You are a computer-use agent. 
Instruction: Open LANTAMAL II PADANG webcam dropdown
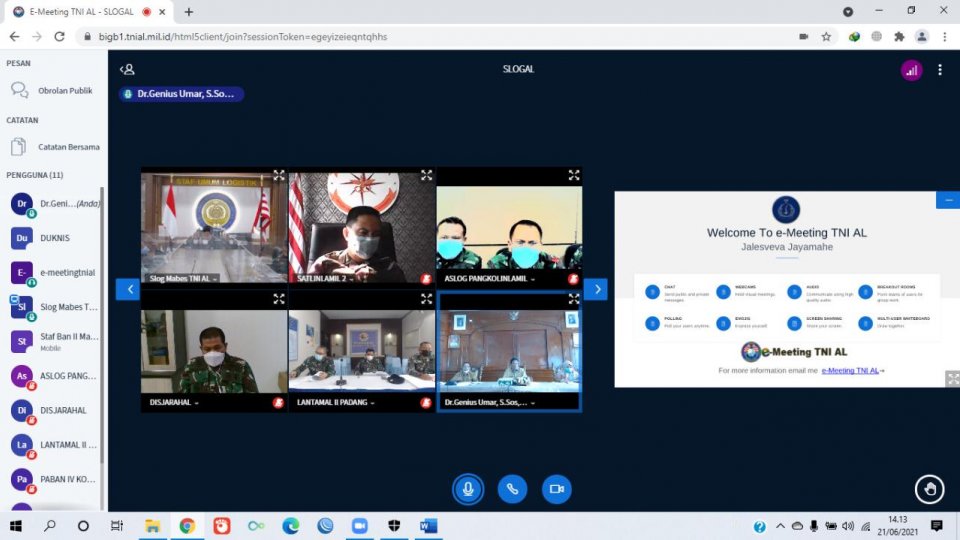point(336,402)
